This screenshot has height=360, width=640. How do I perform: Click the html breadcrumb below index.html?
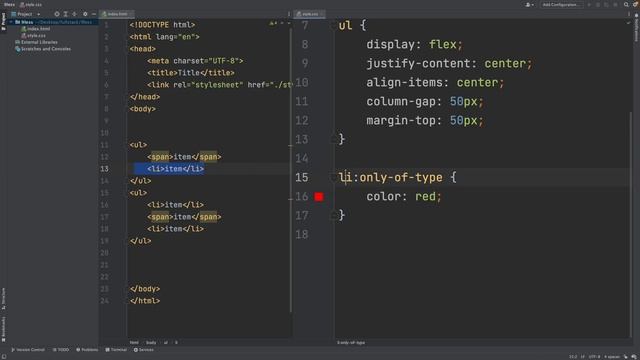coord(134,342)
